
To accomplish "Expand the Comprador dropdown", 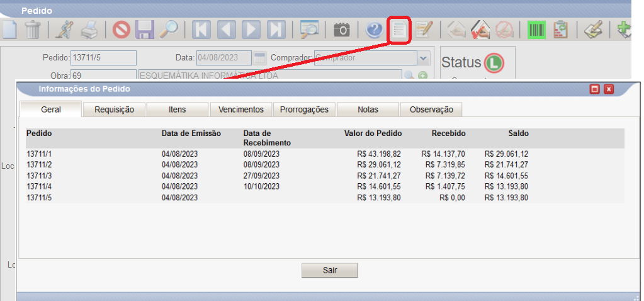I will 424,58.
